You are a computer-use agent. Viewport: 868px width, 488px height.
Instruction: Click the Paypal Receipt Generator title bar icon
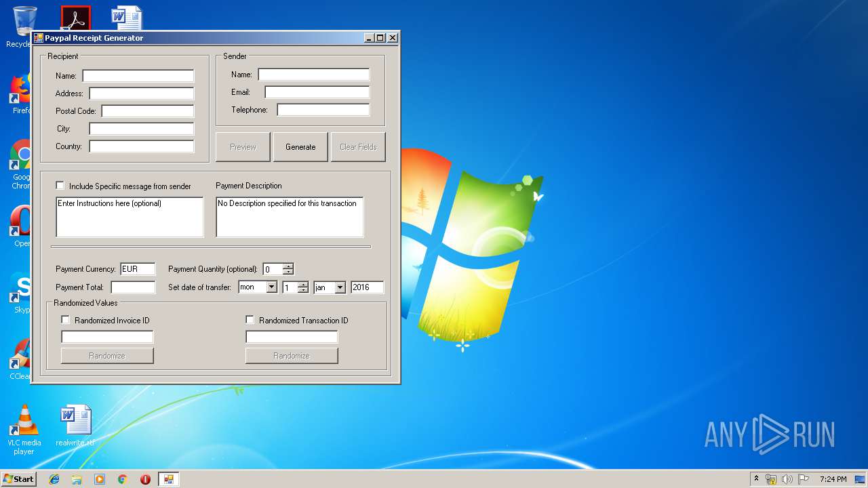click(39, 38)
